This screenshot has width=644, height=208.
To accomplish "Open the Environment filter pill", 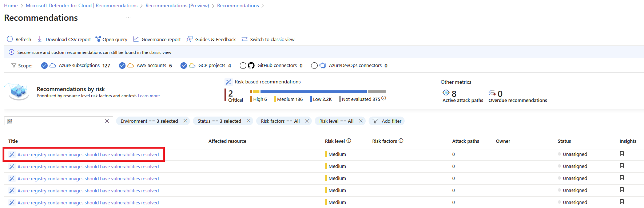I will (149, 121).
